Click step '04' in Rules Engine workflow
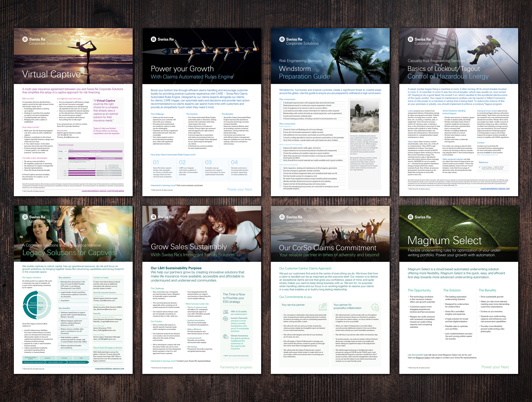 pyautogui.click(x=234, y=162)
